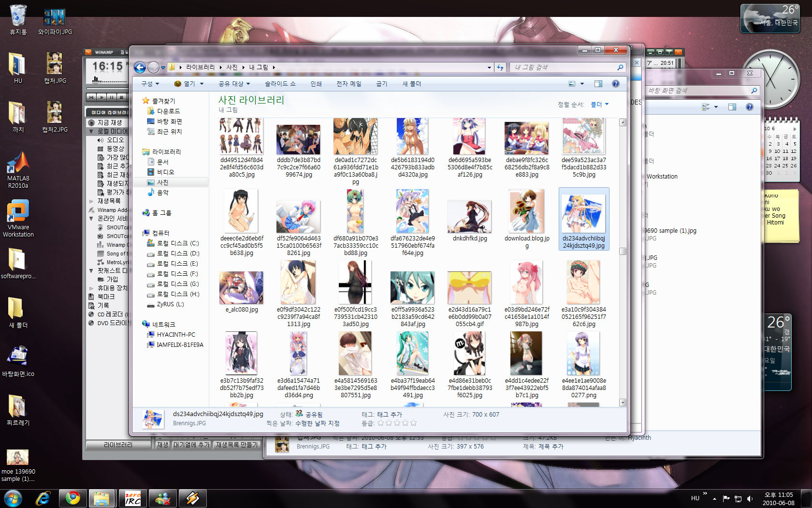This screenshot has height=508, width=812.
Task: Open 홈 그룹 in the navigation pane
Action: click(x=161, y=213)
